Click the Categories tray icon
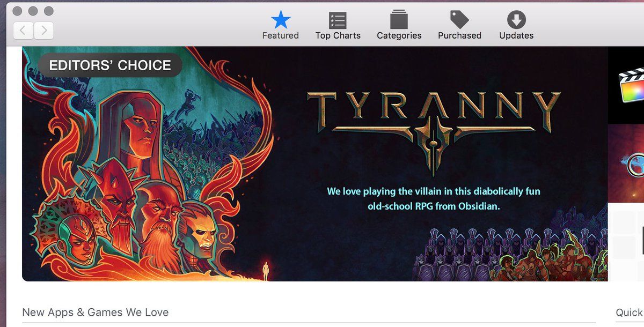Screen dimensions: 644x327 tap(399, 20)
